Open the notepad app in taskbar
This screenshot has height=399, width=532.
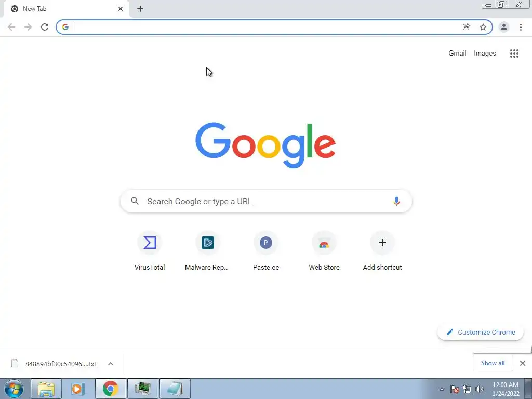(175, 389)
